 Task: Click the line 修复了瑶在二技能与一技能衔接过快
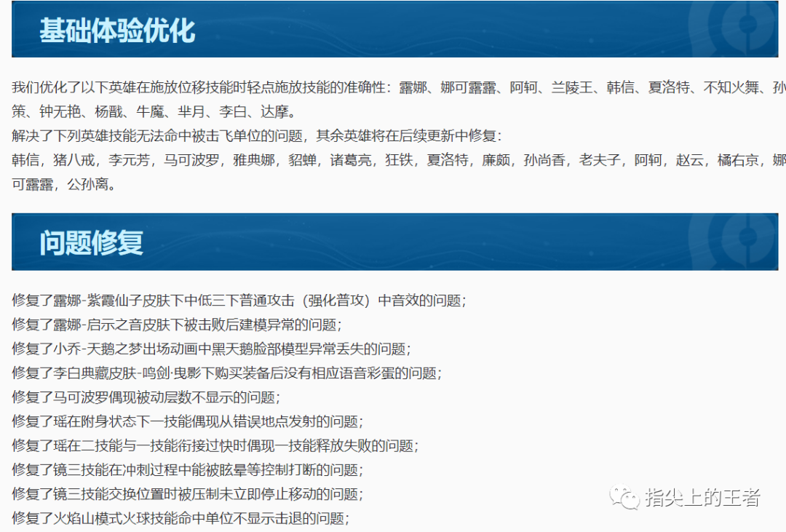click(x=215, y=445)
